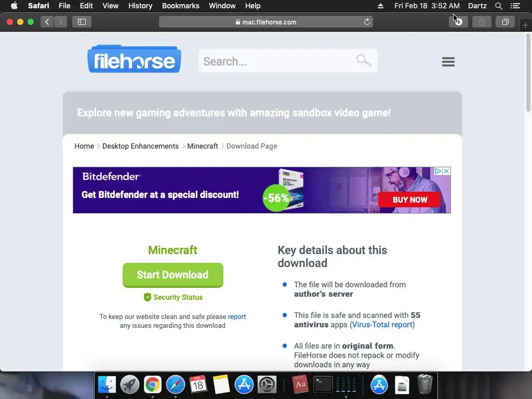Open the Security Status link
The image size is (532, 399).
tap(173, 297)
